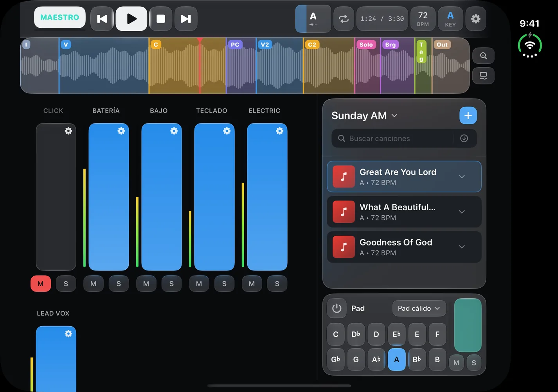
Task: Solo the Pad
Action: click(474, 363)
